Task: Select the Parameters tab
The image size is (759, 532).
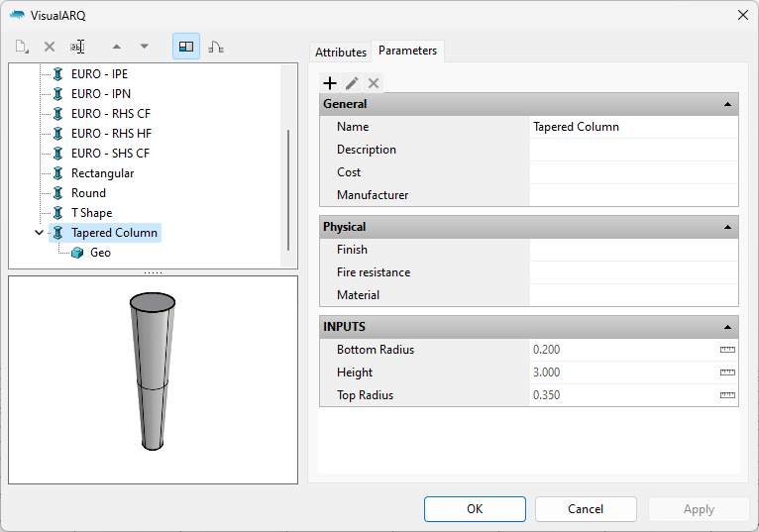Action: [x=407, y=51]
